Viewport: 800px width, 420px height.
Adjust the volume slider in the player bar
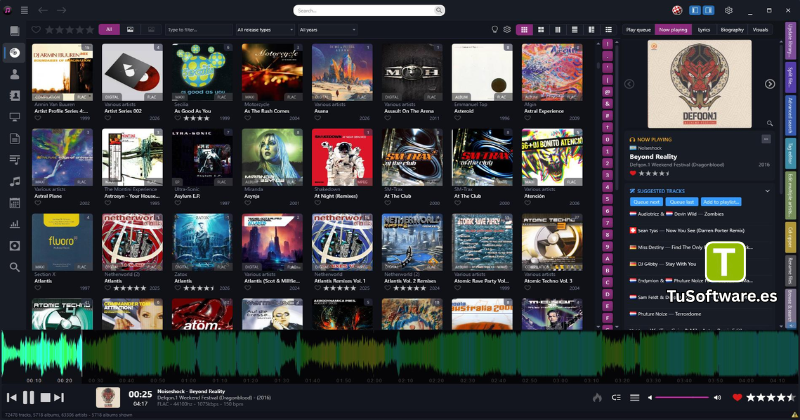pos(682,398)
